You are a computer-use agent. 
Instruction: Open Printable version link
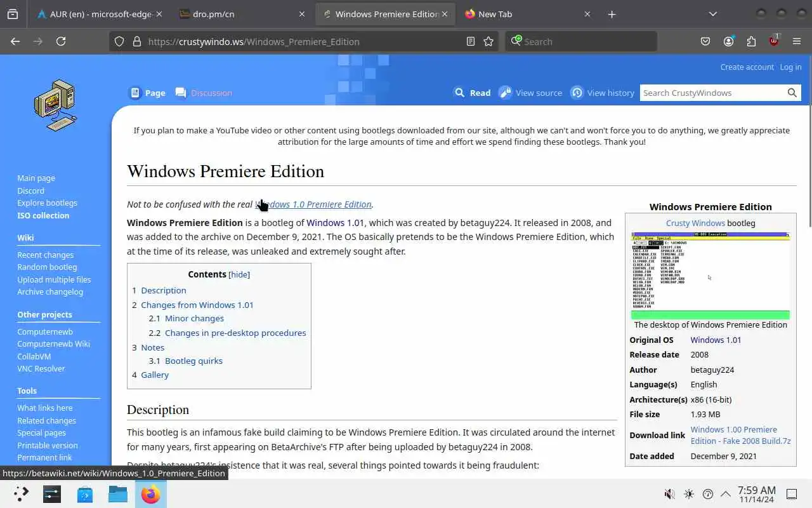pyautogui.click(x=48, y=445)
